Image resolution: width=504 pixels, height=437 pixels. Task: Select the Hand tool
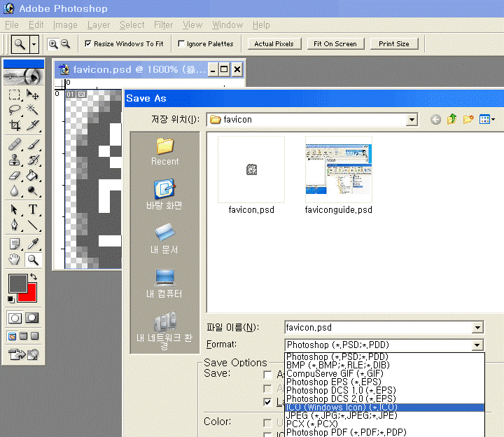tap(14, 260)
